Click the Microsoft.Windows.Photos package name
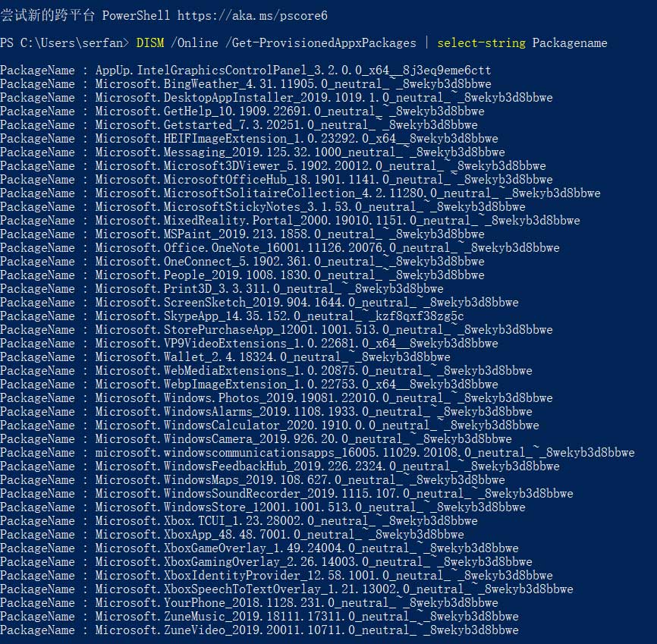 click(x=324, y=398)
